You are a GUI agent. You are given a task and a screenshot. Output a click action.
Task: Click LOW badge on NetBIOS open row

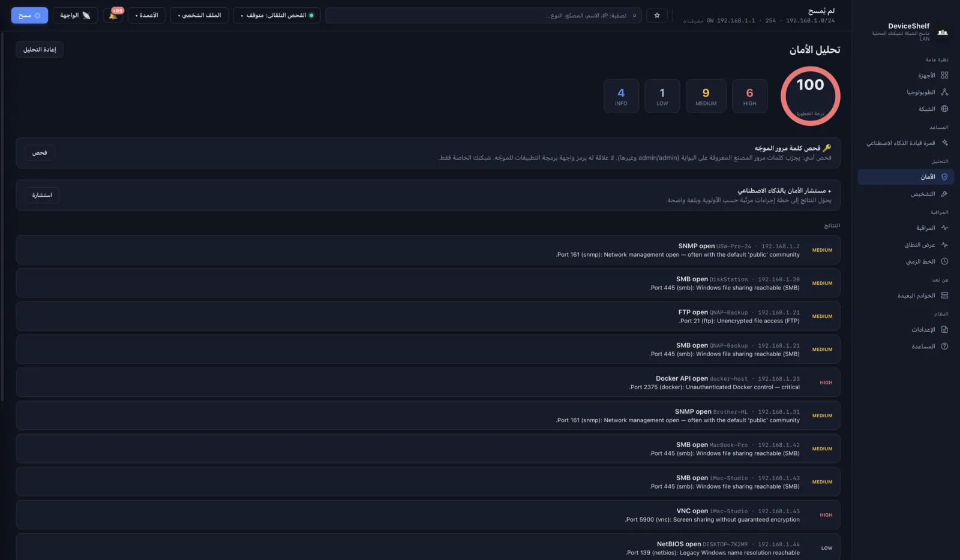[x=827, y=548]
